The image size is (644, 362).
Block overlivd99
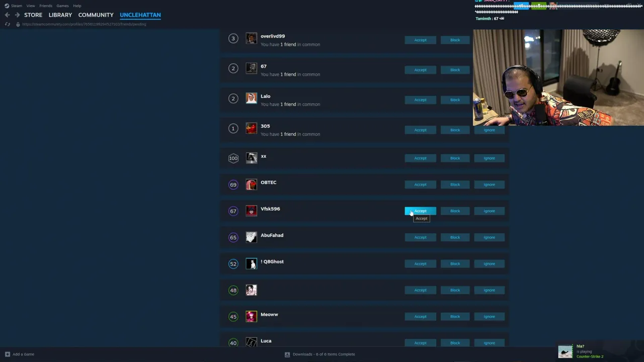click(455, 40)
